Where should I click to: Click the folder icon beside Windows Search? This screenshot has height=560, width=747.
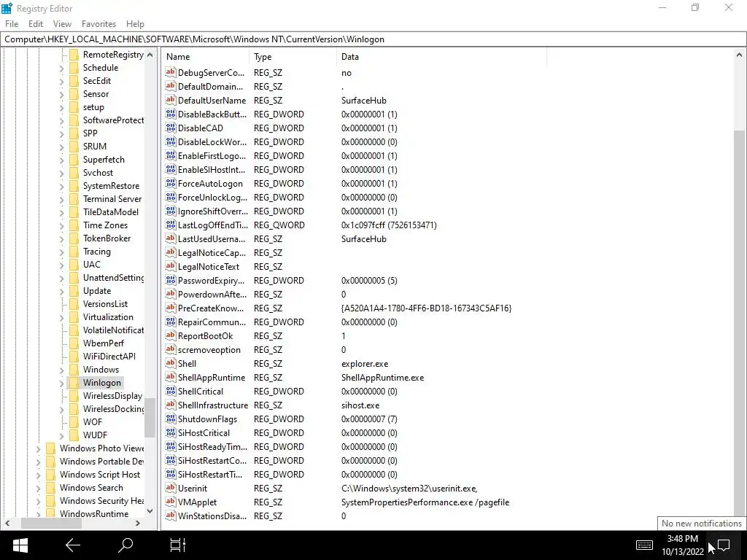(50, 488)
